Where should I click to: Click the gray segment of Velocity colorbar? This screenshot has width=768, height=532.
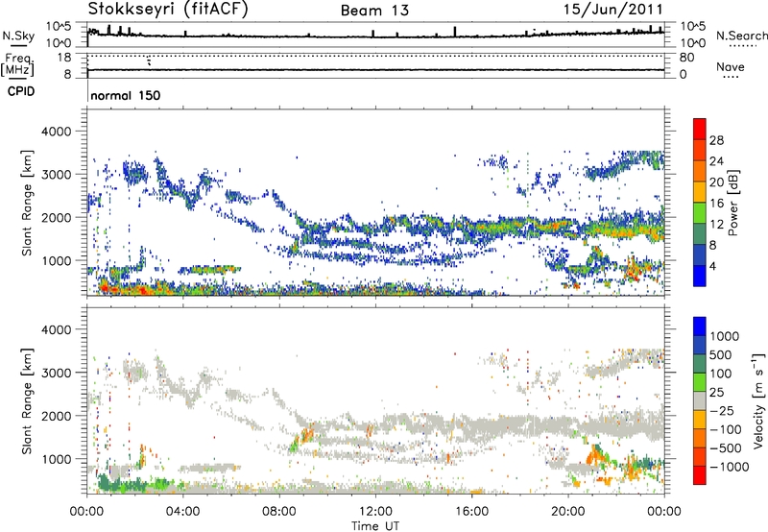click(x=700, y=400)
